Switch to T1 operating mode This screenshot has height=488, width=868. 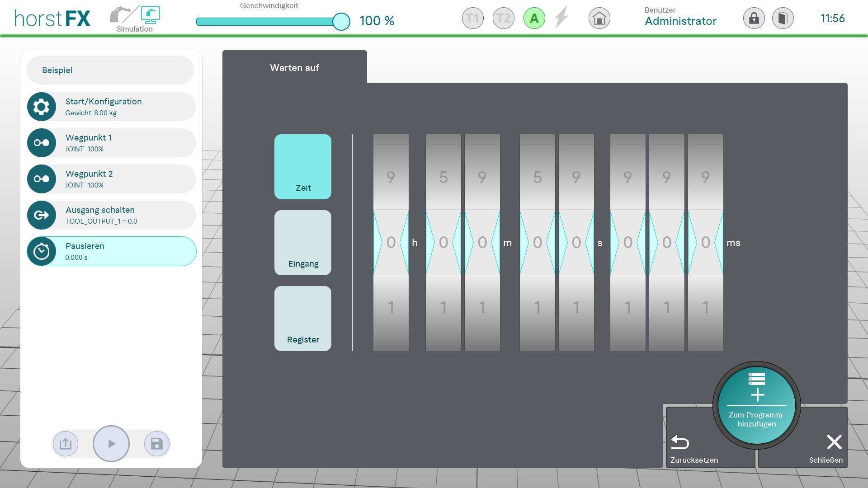tap(472, 19)
